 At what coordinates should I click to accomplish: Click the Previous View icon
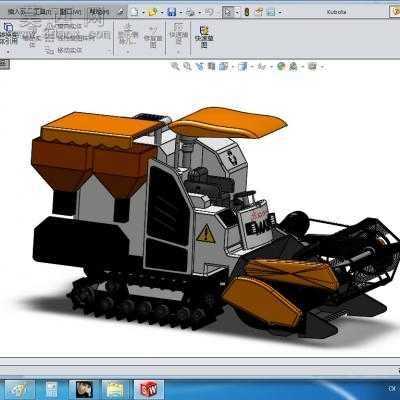[199, 66]
